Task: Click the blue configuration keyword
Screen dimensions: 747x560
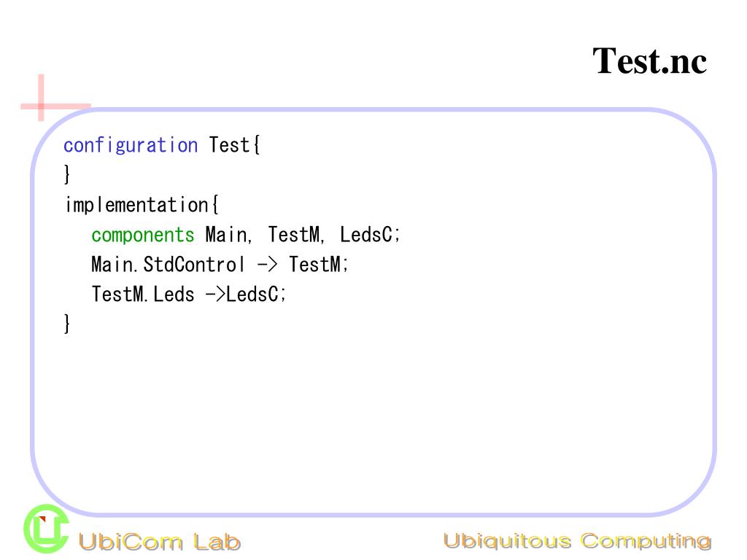Action: coord(131,145)
